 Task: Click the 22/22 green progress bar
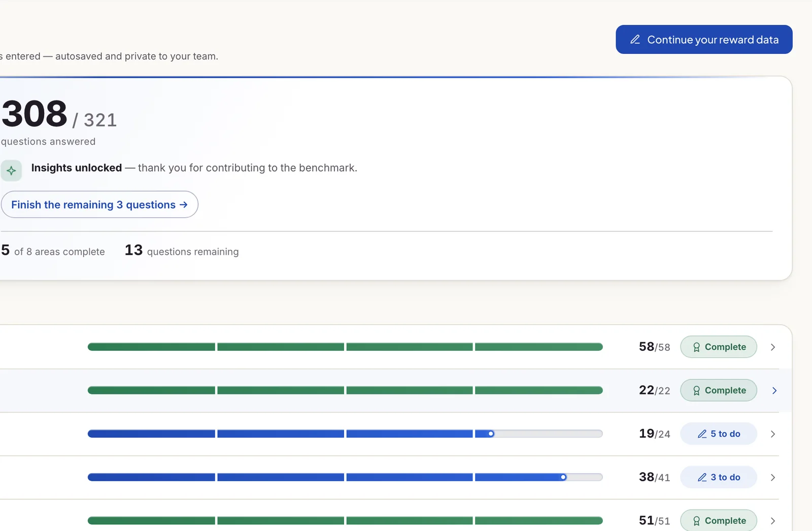[345, 390]
